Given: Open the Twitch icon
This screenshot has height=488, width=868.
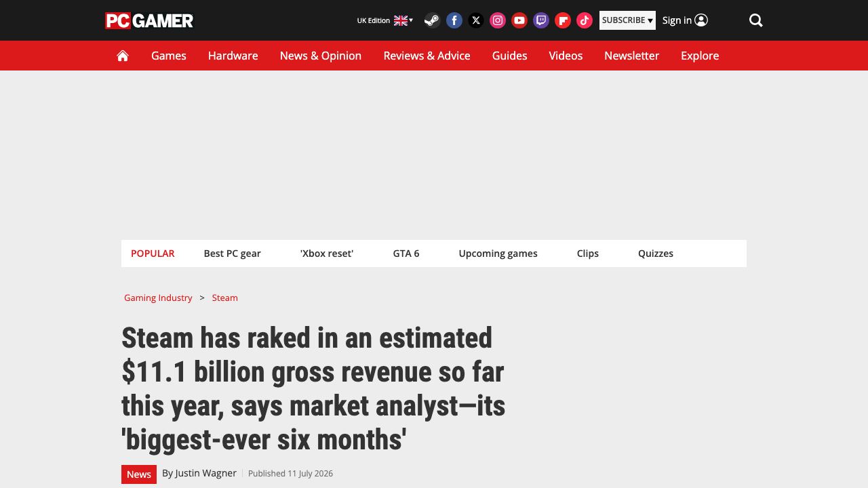Looking at the screenshot, I should [x=541, y=20].
